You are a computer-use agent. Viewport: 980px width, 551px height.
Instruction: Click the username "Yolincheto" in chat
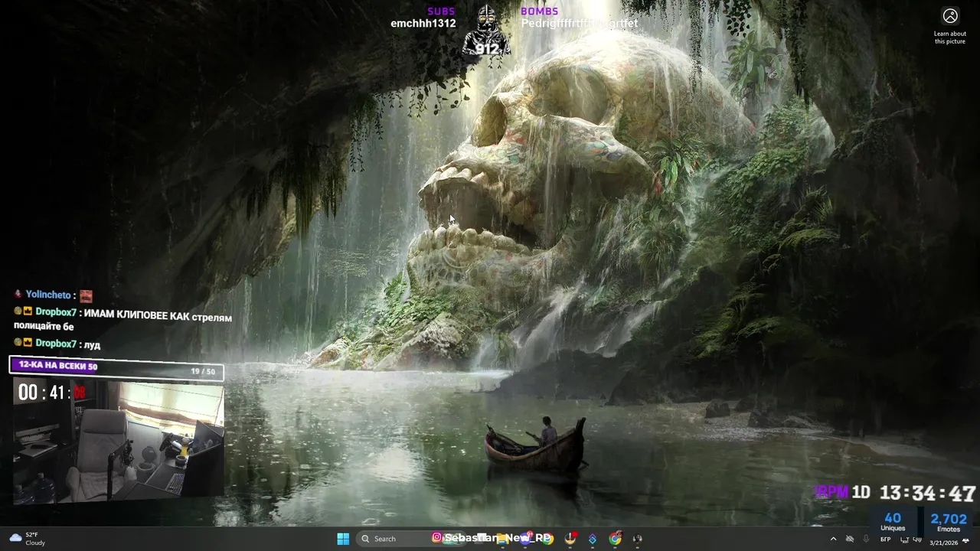[x=48, y=295]
